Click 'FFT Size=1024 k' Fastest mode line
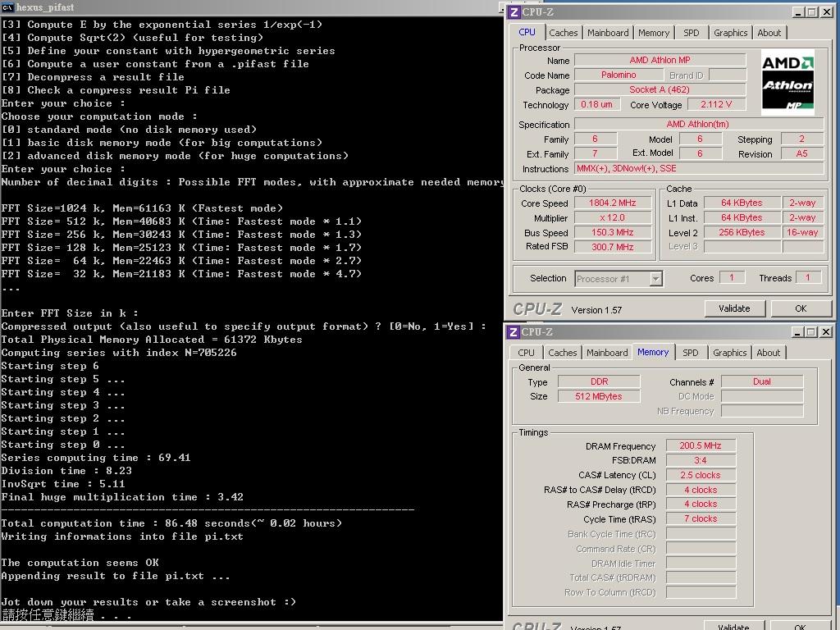 142,208
